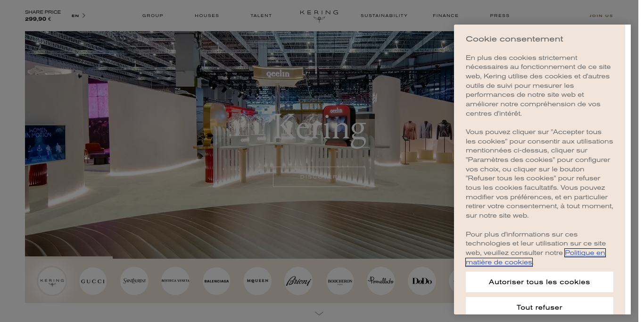Open the Saint Laurent house logo

coord(134,281)
